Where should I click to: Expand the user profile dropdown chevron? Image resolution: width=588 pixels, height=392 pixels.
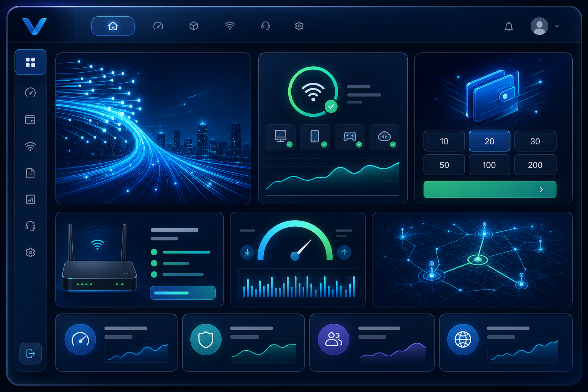pyautogui.click(x=557, y=26)
